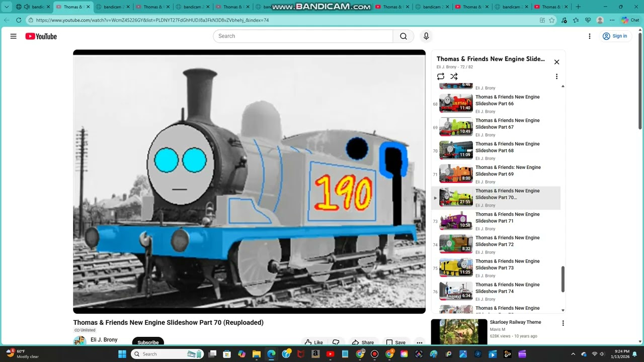Like the video
The width and height of the screenshot is (644, 362).
tap(313, 342)
